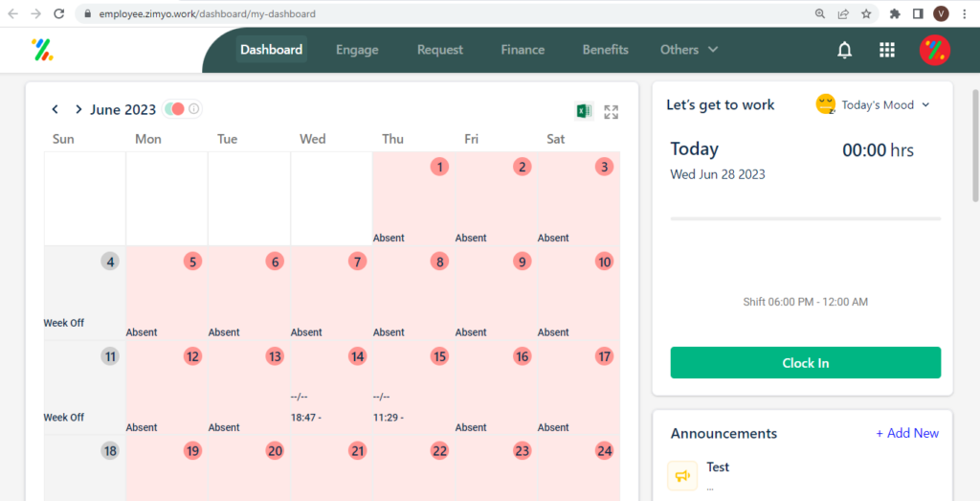980x501 pixels.
Task: Select calendar date 1
Action: [439, 167]
